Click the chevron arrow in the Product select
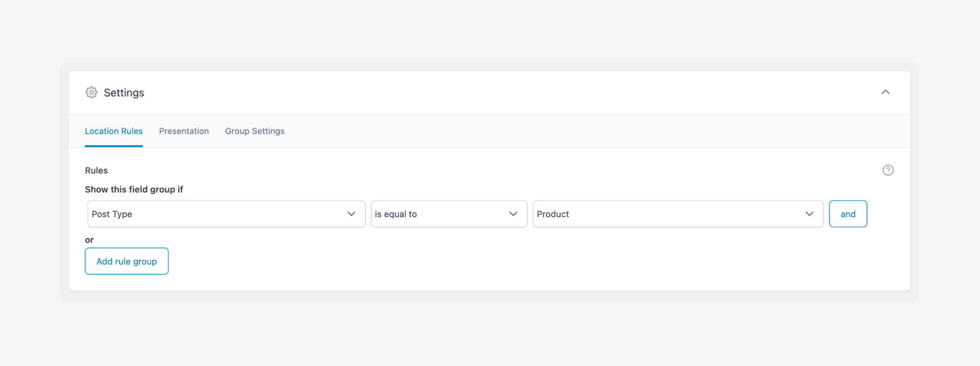This screenshot has height=366, width=980. (809, 214)
